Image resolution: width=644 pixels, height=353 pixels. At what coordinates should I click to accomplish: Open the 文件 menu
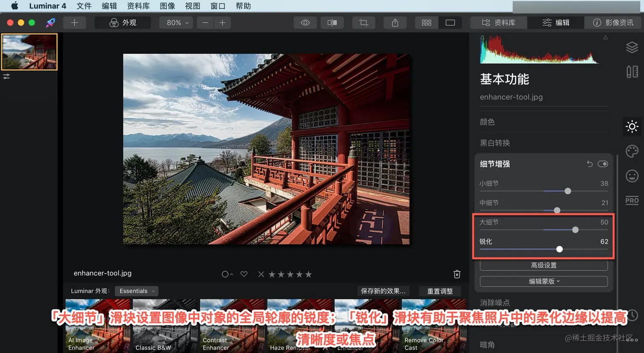84,6
